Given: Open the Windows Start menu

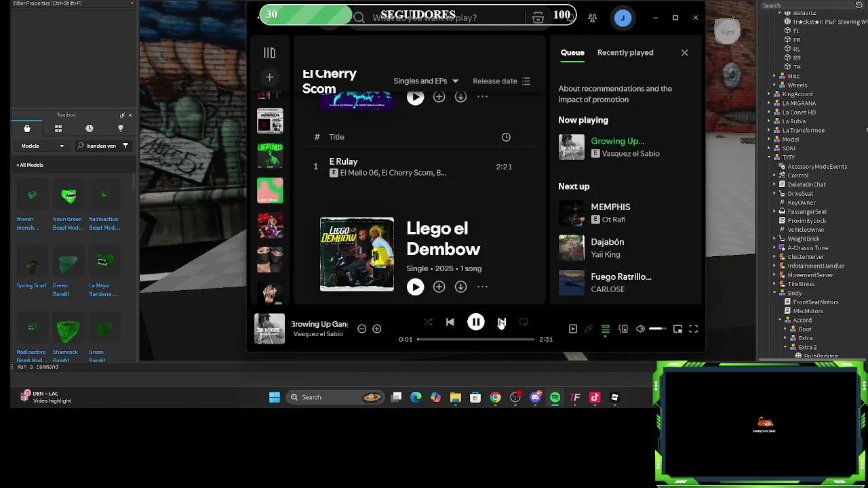Looking at the screenshot, I should (x=275, y=397).
